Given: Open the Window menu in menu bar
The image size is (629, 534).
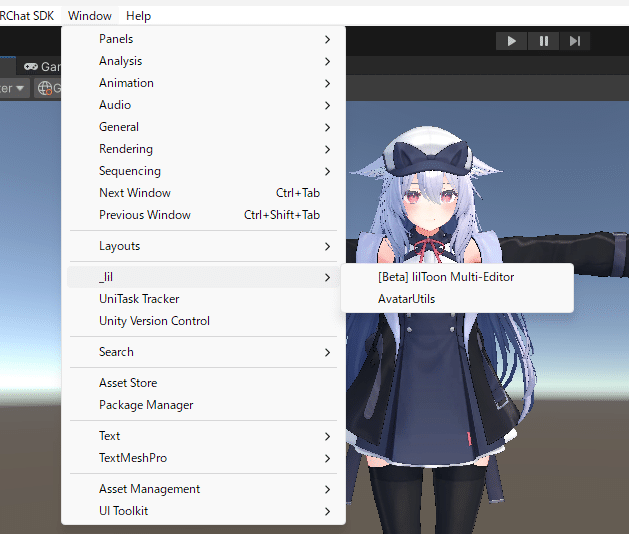Looking at the screenshot, I should tap(90, 16).
